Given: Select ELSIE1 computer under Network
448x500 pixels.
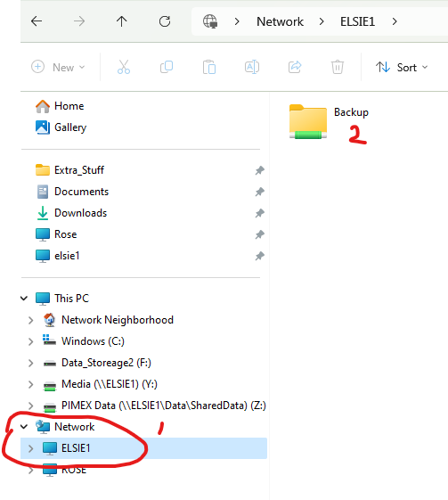Looking at the screenshot, I should [143, 448].
